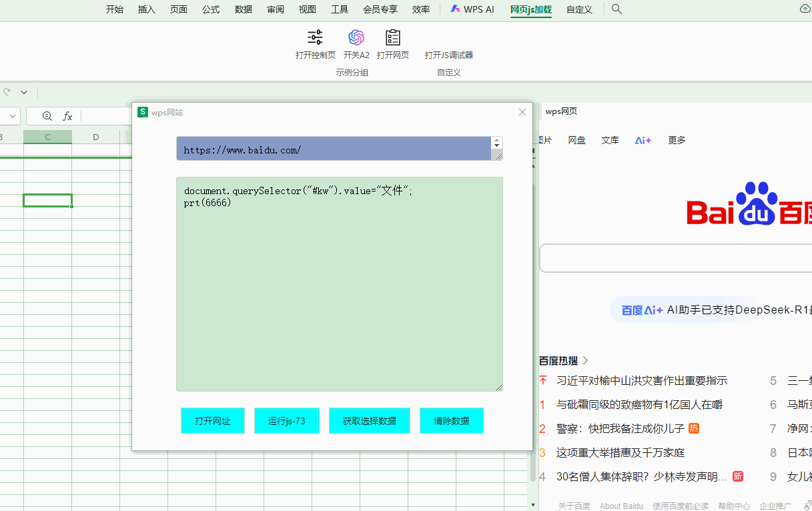Expand the name box dropdown arrow
Viewport: 812px width, 511px height.
[x=13, y=116]
